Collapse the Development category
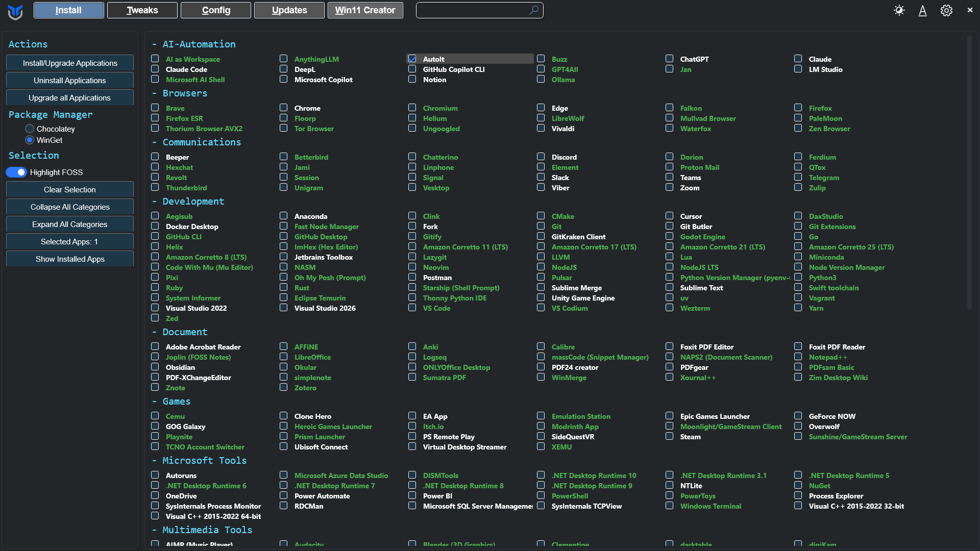 pyautogui.click(x=188, y=202)
